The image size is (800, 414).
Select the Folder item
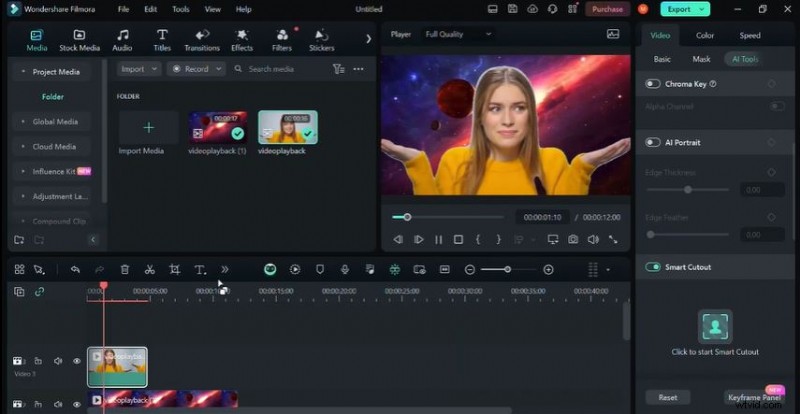[53, 96]
